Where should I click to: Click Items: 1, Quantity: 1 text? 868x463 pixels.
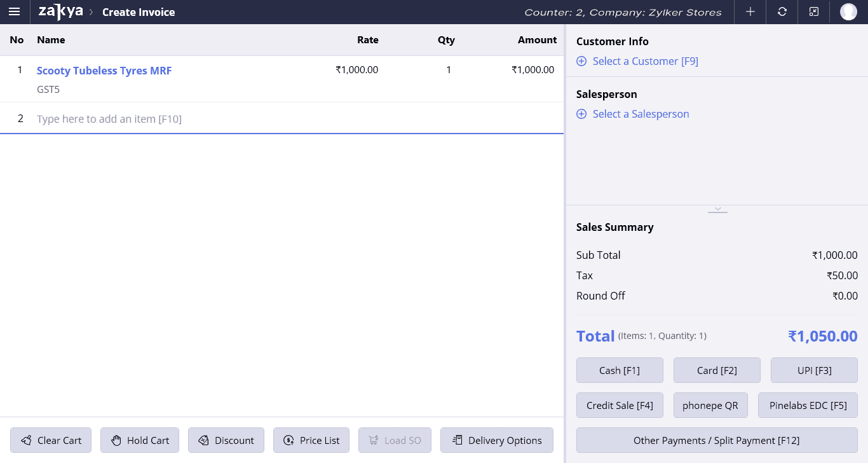point(662,336)
